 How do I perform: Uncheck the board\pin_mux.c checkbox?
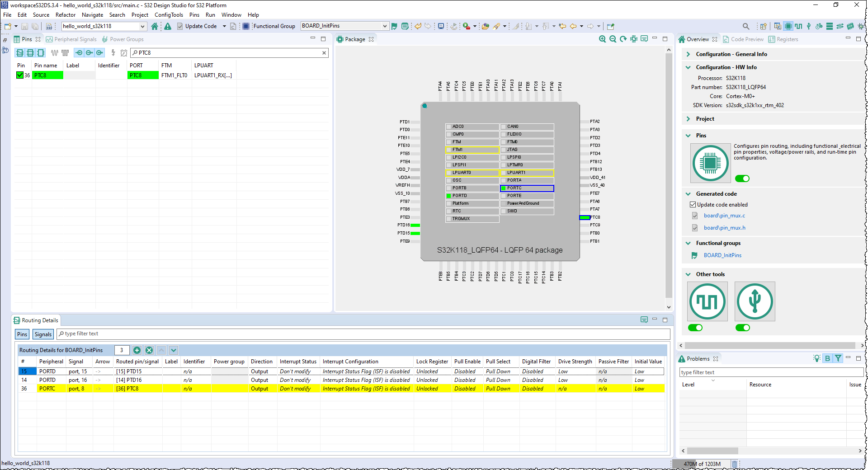click(x=694, y=216)
